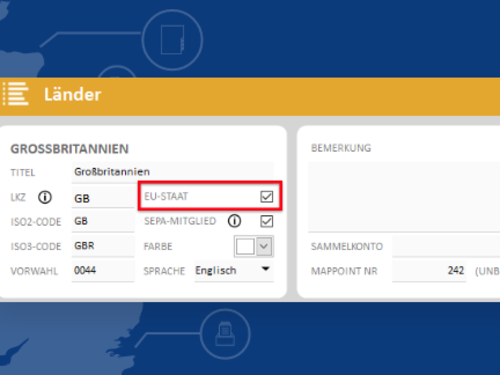This screenshot has height=375, width=500.
Task: Uncheck the EU-Staat checkbox
Action: [x=267, y=197]
